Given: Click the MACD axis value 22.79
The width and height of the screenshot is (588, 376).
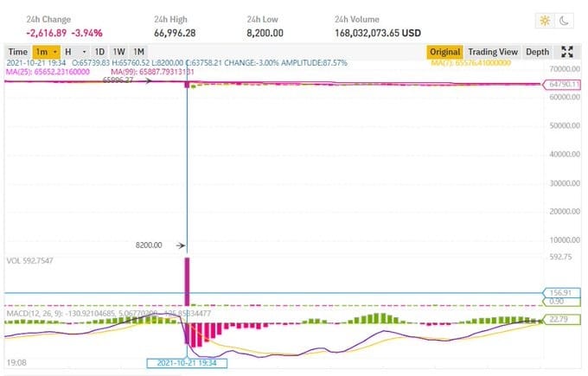Looking at the screenshot, I should (x=561, y=320).
